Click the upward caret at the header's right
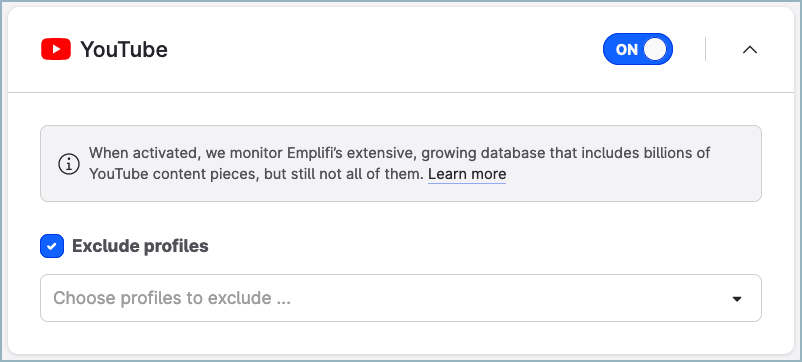Viewport: 802px width, 362px height. point(749,50)
